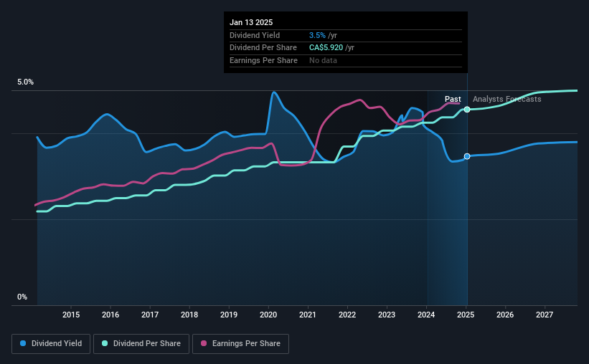
Task: Click the 3.5% dividend yield value
Action: click(x=317, y=35)
